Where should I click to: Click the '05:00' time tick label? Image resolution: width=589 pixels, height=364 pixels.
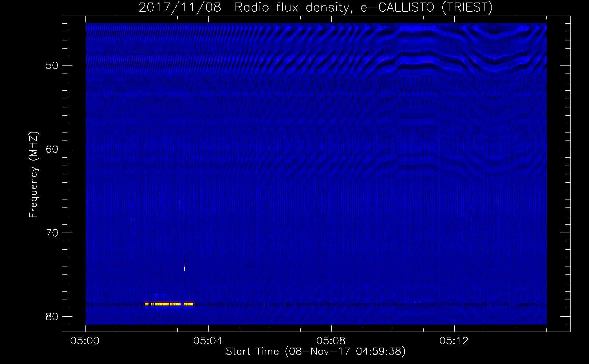tap(86, 341)
